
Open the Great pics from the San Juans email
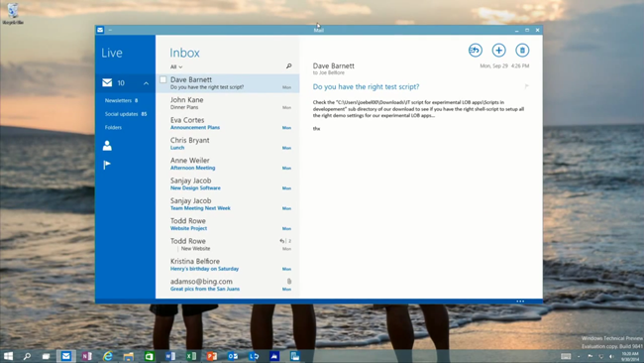point(228,285)
